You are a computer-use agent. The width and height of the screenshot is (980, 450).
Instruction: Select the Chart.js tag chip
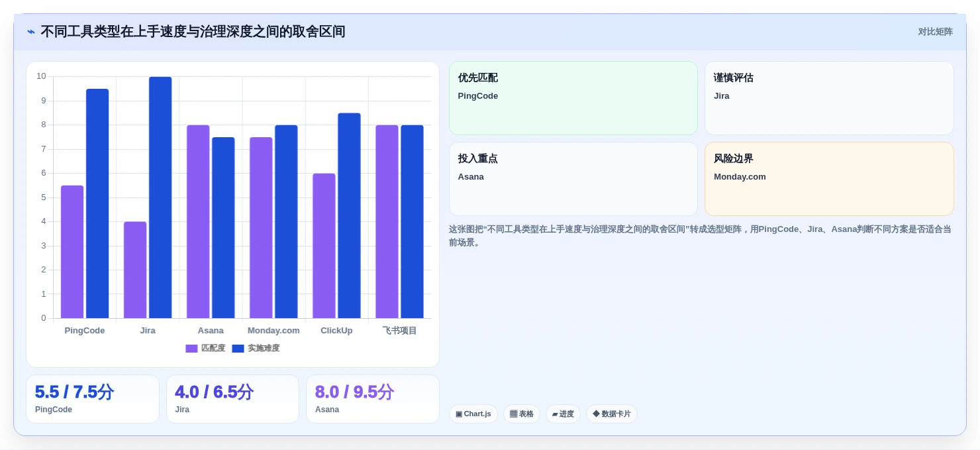473,414
